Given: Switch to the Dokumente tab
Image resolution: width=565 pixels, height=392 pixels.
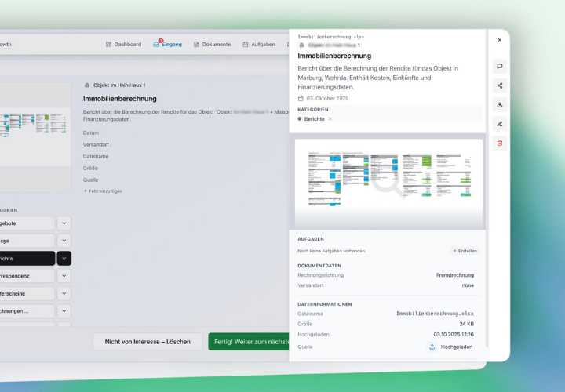Looking at the screenshot, I should click(212, 45).
